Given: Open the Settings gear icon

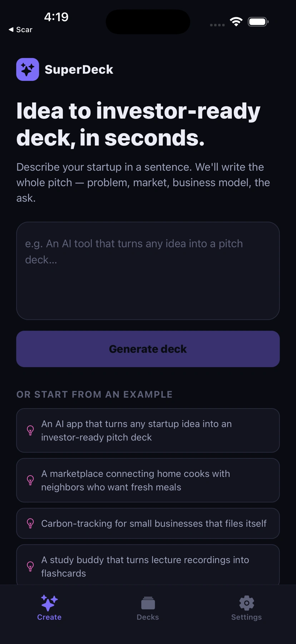Looking at the screenshot, I should 247,603.
